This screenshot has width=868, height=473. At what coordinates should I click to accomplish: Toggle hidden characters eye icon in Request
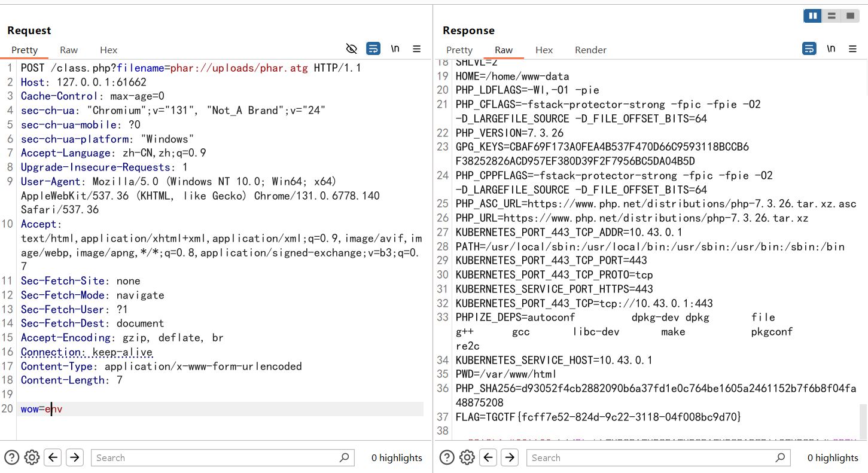352,49
